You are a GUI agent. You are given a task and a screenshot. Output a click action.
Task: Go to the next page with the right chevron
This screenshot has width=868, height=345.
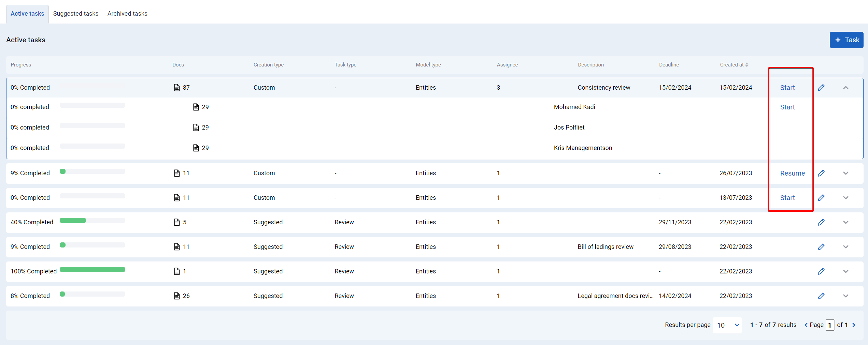[854, 325]
